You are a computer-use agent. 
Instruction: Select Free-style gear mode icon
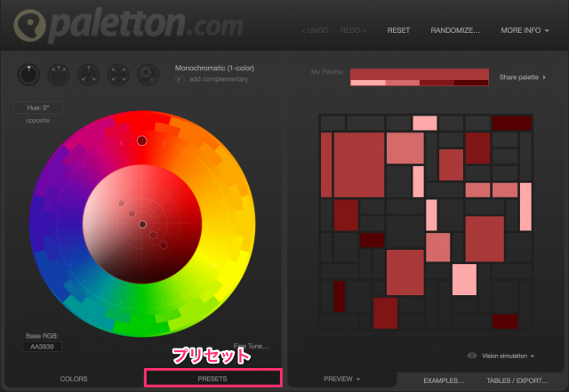(x=148, y=75)
